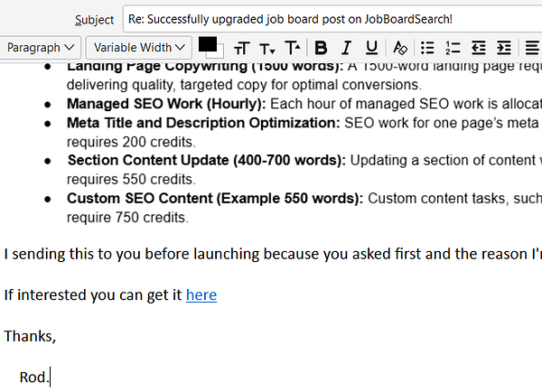Click in the Subject input field
542x392 pixels.
pos(325,18)
